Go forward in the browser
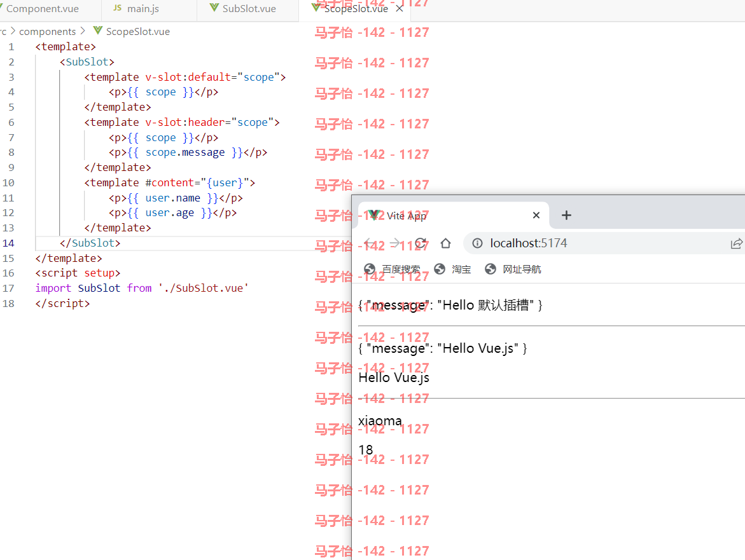The height and width of the screenshot is (560, 745). point(394,243)
